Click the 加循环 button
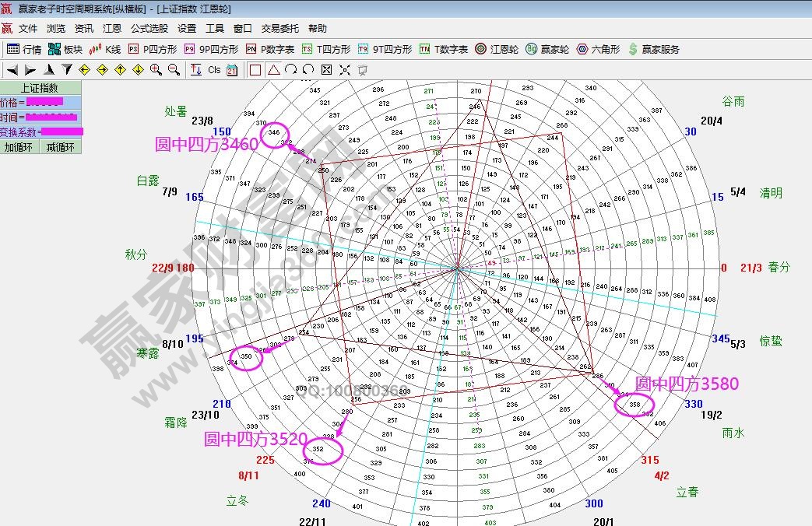 point(19,147)
